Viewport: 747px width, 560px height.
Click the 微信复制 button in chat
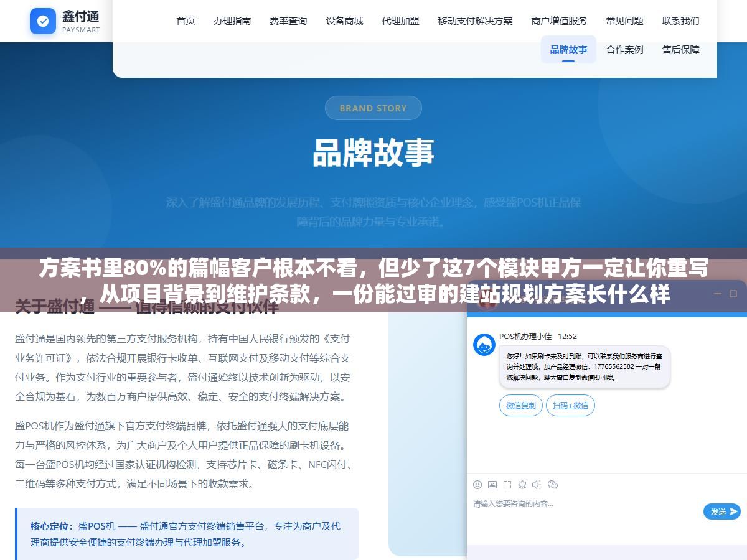(x=521, y=406)
